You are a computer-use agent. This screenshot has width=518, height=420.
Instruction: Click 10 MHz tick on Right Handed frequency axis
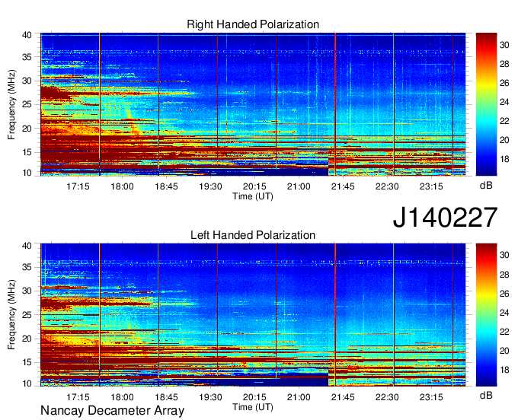(x=27, y=173)
